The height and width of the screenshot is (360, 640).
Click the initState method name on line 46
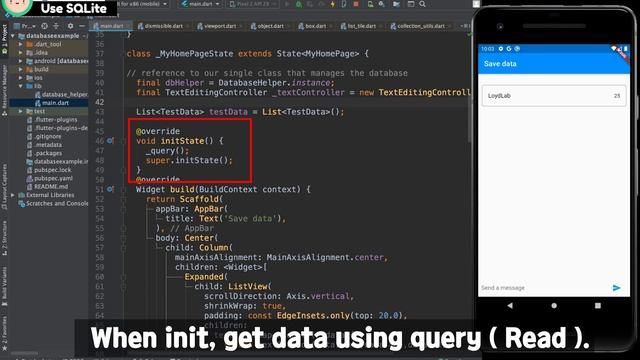182,141
